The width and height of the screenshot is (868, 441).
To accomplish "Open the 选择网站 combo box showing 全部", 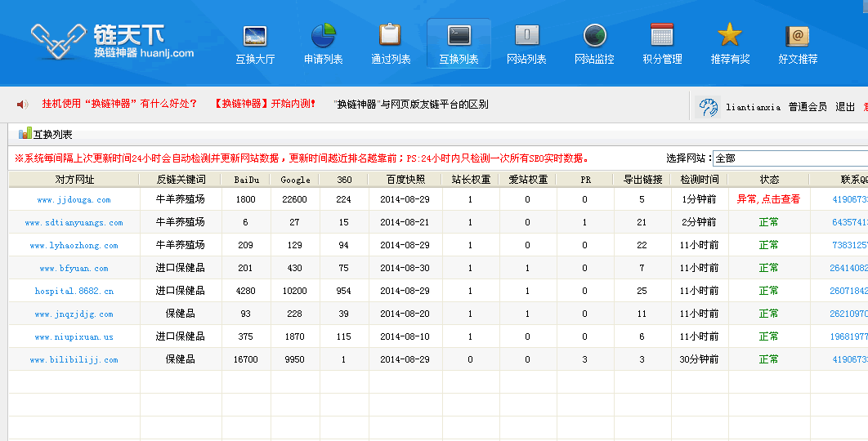I will [790, 158].
